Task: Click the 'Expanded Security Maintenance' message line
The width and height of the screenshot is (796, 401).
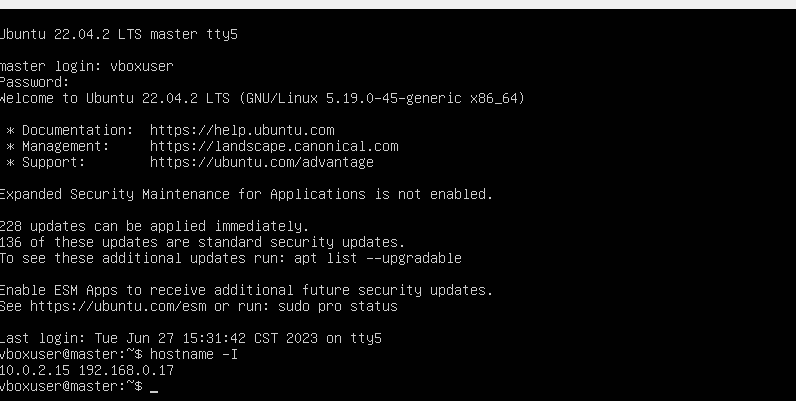Action: (x=246, y=194)
